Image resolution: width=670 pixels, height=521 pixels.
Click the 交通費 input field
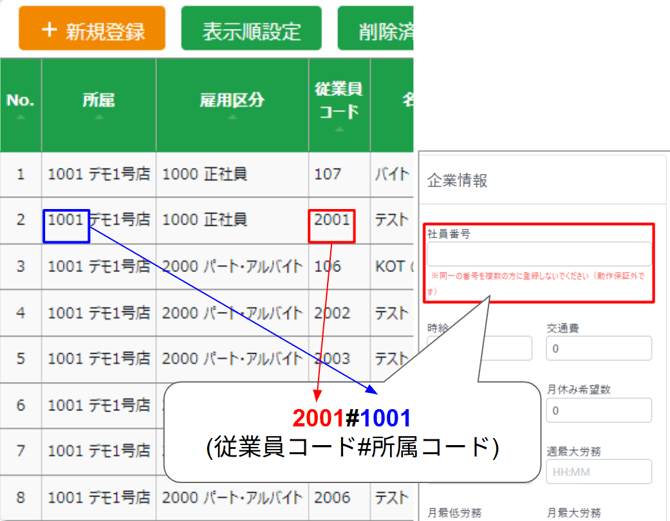click(x=598, y=349)
